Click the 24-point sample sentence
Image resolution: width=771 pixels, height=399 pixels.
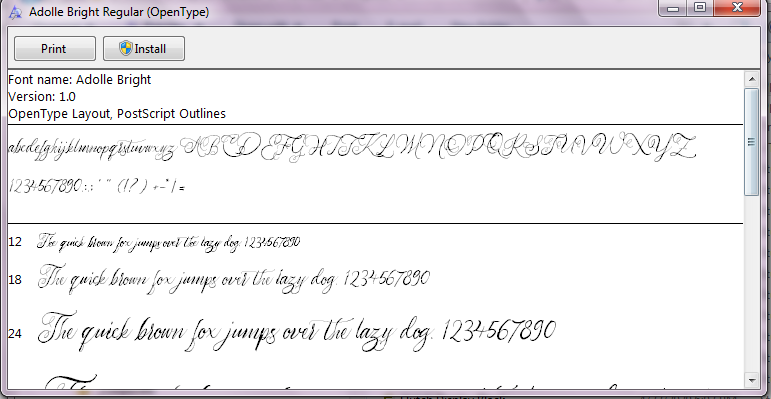pos(297,332)
